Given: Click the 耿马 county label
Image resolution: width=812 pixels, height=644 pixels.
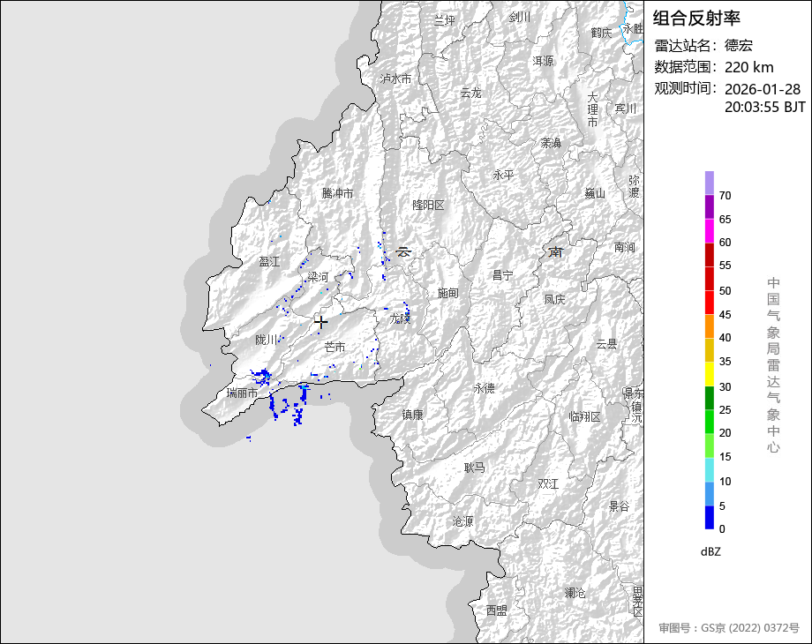Looking at the screenshot, I should (x=475, y=468).
